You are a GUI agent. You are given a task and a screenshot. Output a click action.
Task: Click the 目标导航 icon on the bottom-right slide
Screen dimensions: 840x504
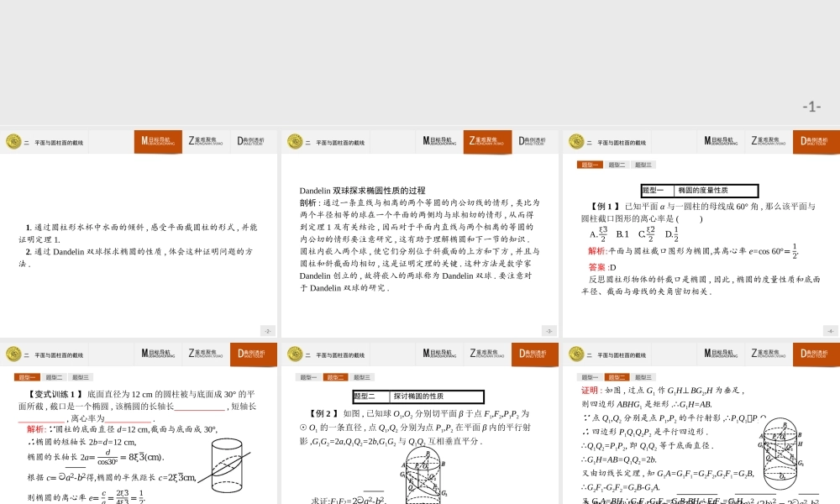(719, 354)
